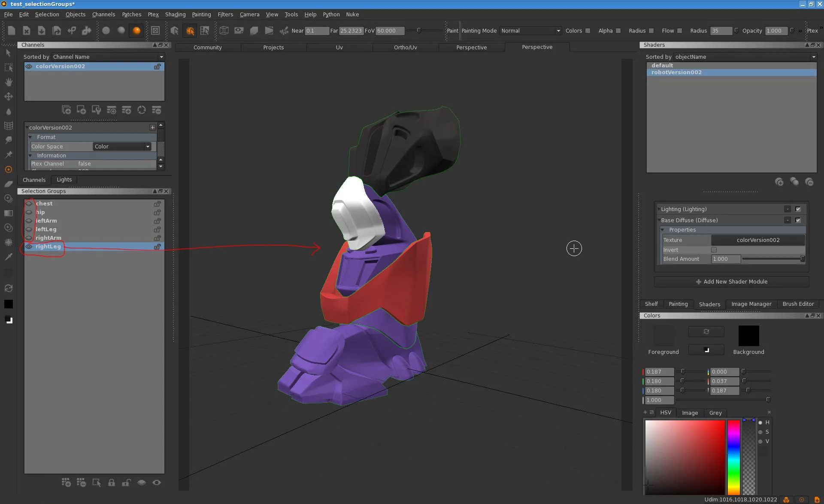Toggle the Base Diffuse module checkbox
Screen dimensions: 824x504
pyautogui.click(x=798, y=220)
